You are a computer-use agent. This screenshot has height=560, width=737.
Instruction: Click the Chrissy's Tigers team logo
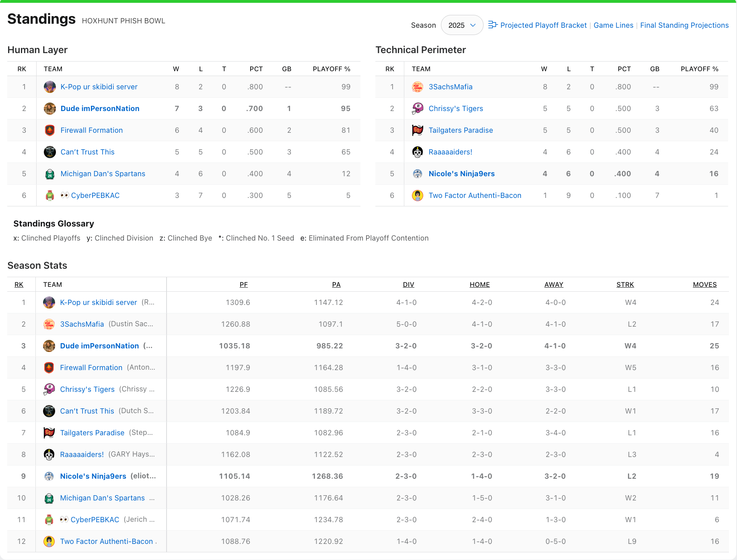(418, 108)
